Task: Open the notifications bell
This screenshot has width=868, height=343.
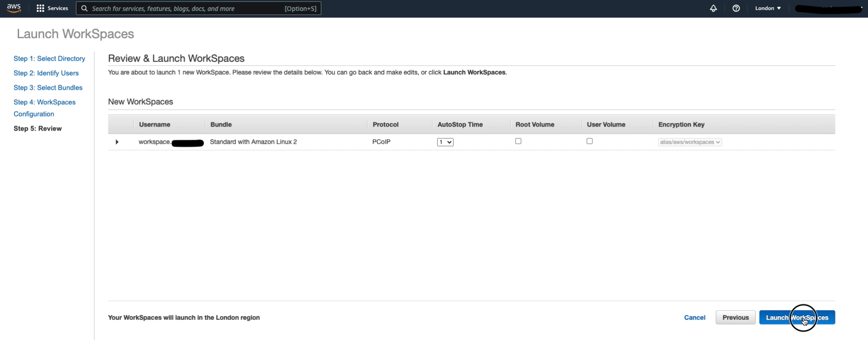Action: point(714,8)
